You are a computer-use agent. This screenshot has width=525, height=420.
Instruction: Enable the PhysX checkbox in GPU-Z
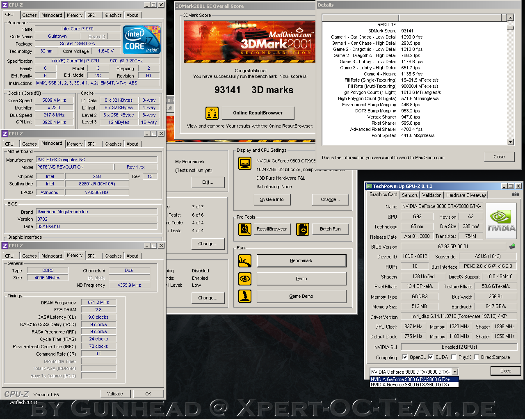pyautogui.click(x=454, y=357)
